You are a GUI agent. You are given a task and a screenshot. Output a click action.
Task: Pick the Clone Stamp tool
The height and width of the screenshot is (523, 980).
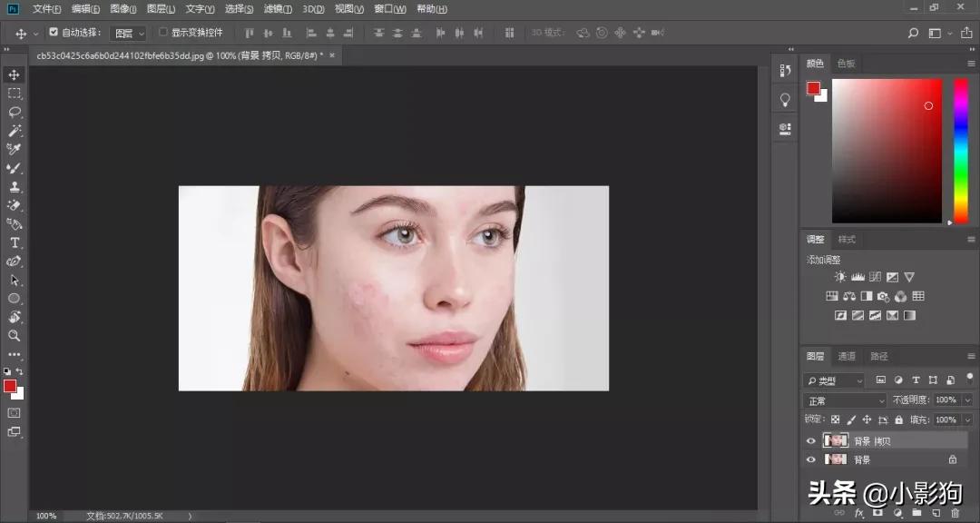[15, 186]
